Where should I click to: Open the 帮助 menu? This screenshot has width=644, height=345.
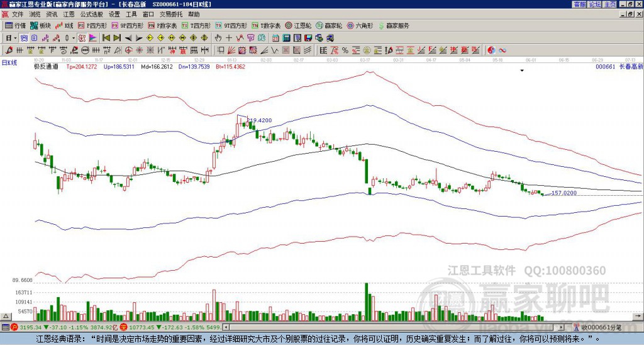(194, 14)
